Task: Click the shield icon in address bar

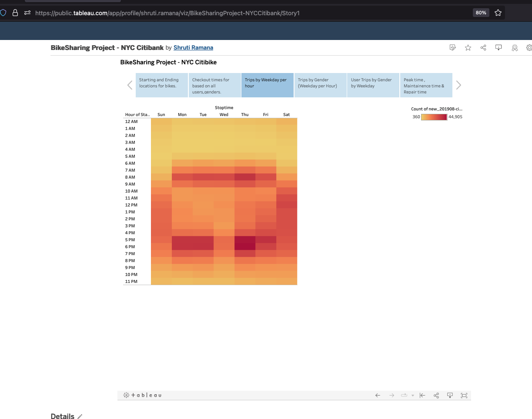Action: pyautogui.click(x=3, y=13)
